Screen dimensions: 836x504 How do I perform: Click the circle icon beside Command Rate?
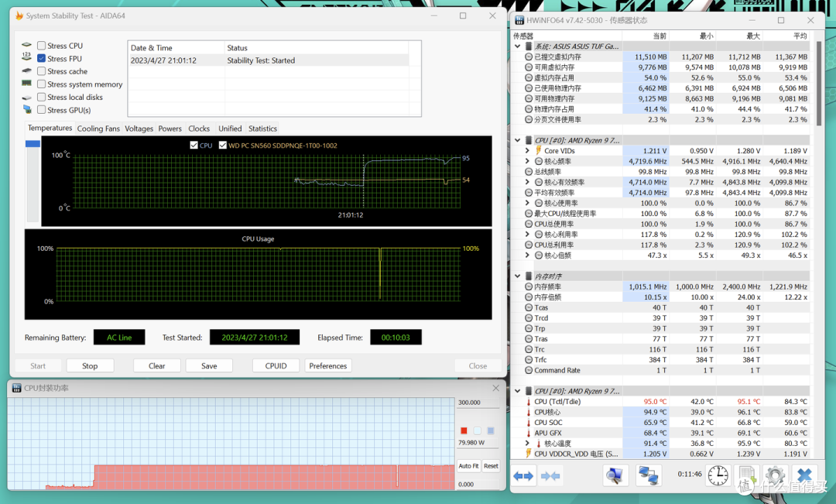coord(529,370)
